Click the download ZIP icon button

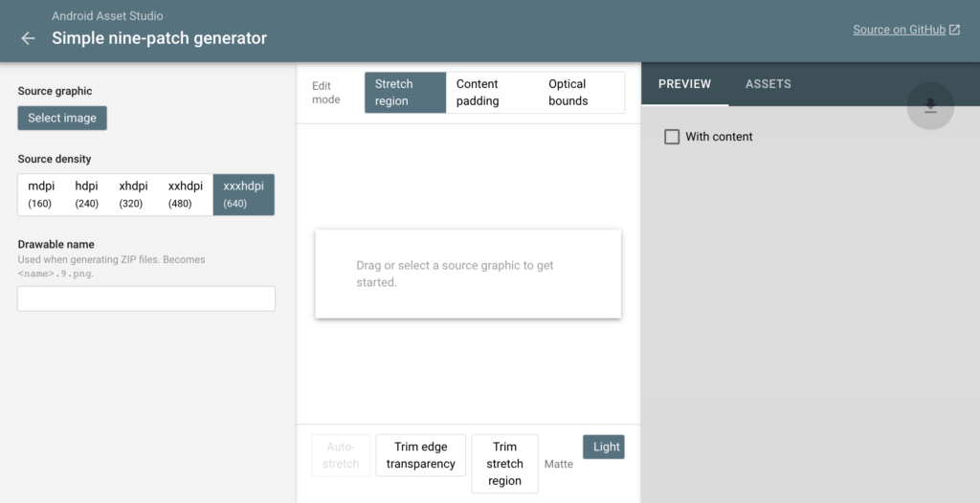coord(930,106)
